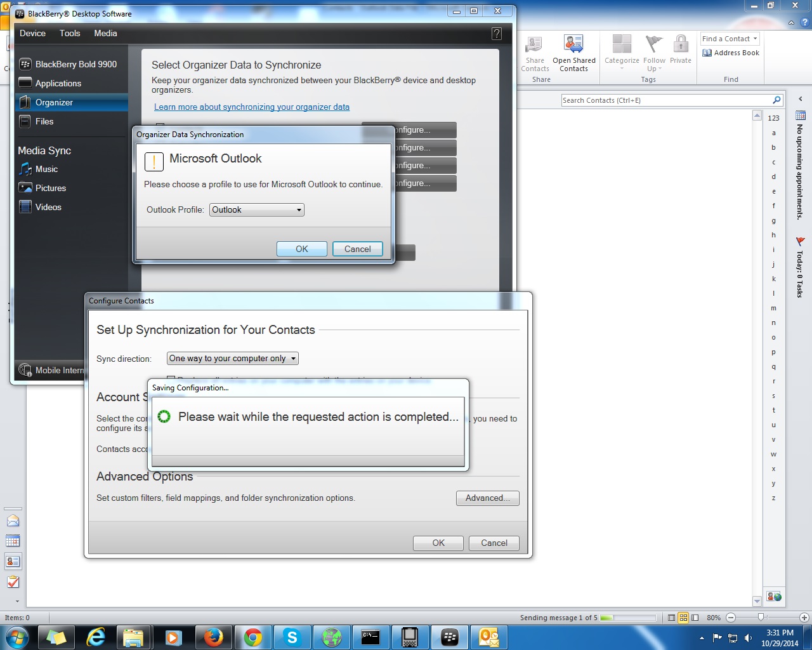Click OK in Configure Contacts dialog
Screen dimensions: 812x650
pos(438,543)
